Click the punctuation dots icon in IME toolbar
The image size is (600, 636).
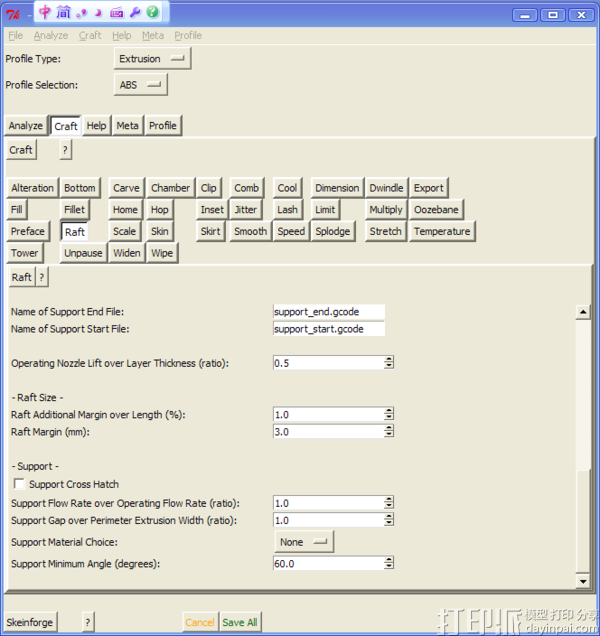click(x=82, y=12)
